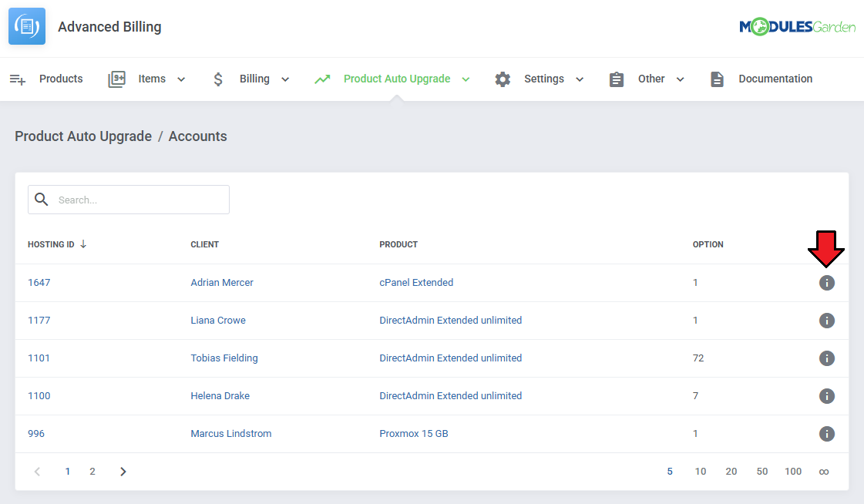Screen dimensions: 864x504
Task: Open client Helena Drake
Action: [x=220, y=396]
